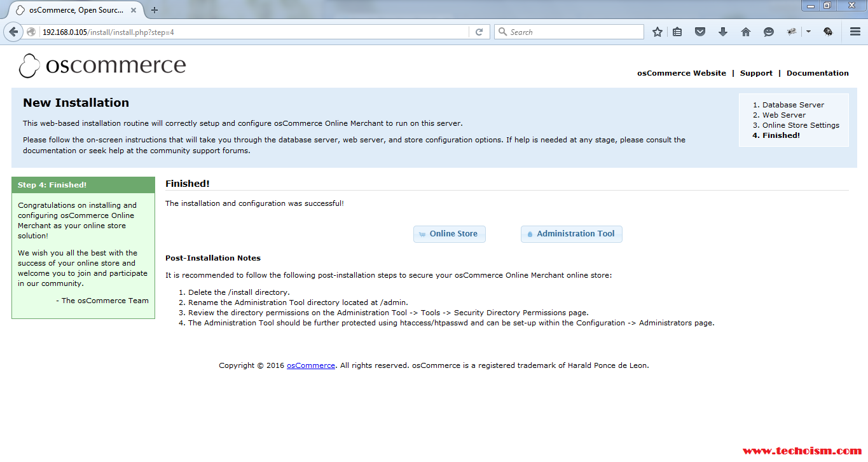Viewport: 868px width, 462px height.
Task: Maximize the browser window
Action: [827, 5]
